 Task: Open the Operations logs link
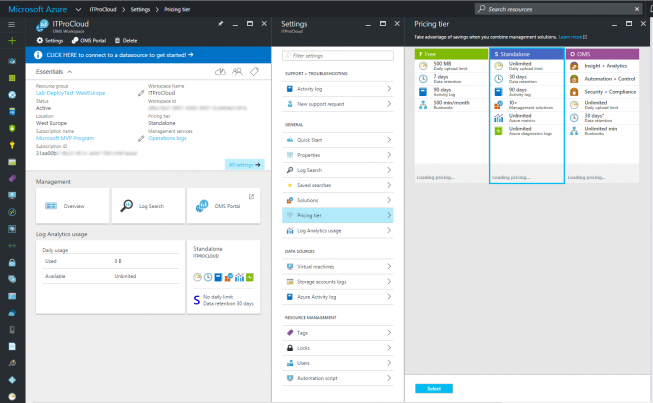(167, 138)
